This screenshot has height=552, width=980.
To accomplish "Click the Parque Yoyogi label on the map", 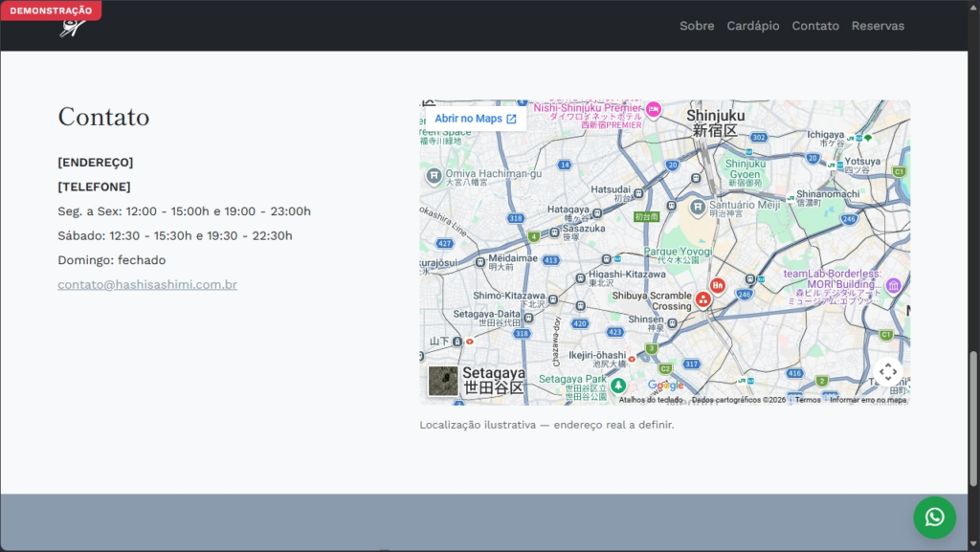I will point(679,254).
